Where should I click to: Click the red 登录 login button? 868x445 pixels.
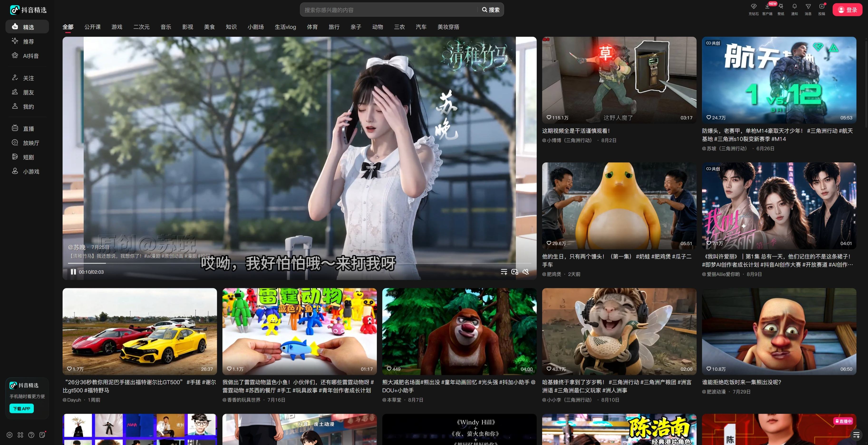[847, 10]
